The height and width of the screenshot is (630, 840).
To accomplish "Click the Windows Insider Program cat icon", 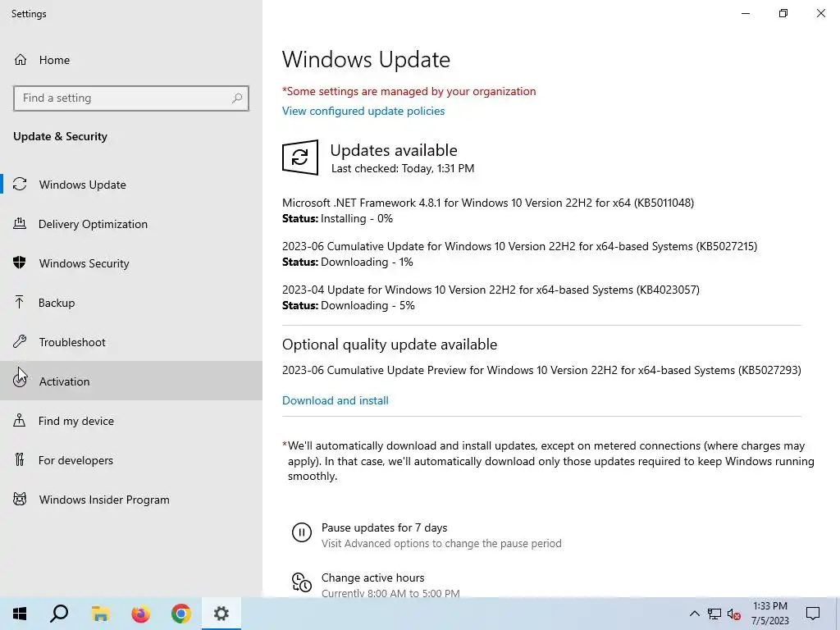I will [x=20, y=500].
